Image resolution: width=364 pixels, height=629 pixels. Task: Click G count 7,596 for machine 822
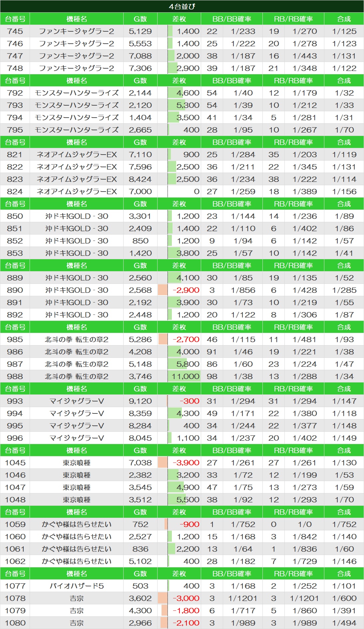[x=140, y=167]
